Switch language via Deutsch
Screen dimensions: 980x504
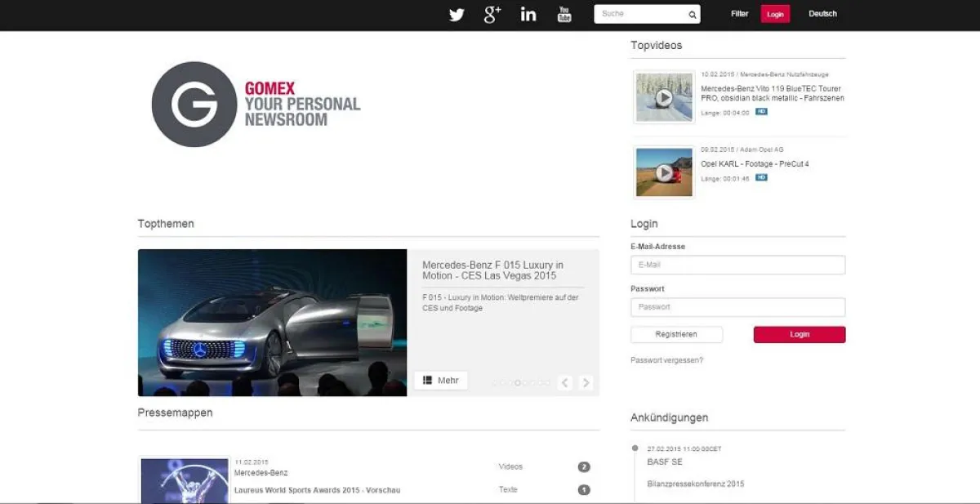[822, 14]
